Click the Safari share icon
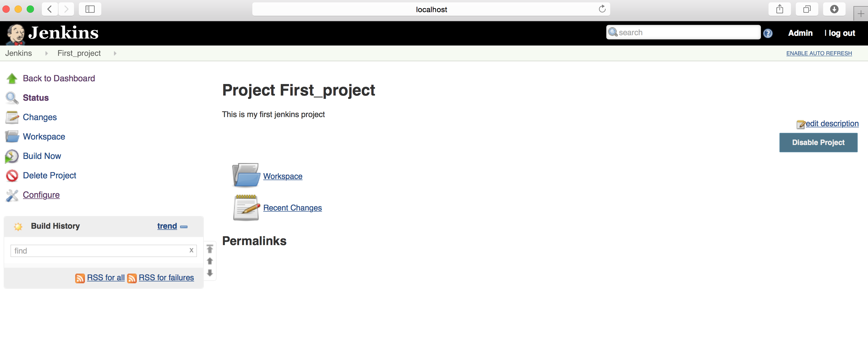Image resolution: width=868 pixels, height=347 pixels. click(x=780, y=9)
